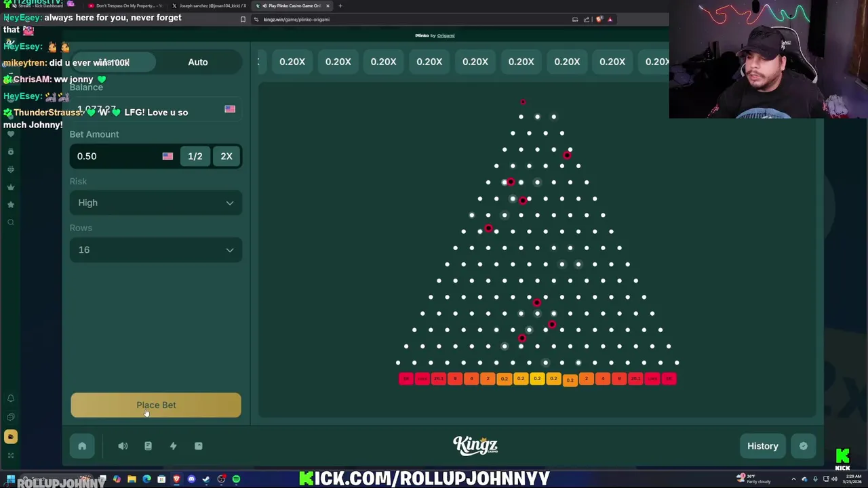Screen dimensions: 868x488
Task: Click the Origami provider link
Action: tap(446, 35)
